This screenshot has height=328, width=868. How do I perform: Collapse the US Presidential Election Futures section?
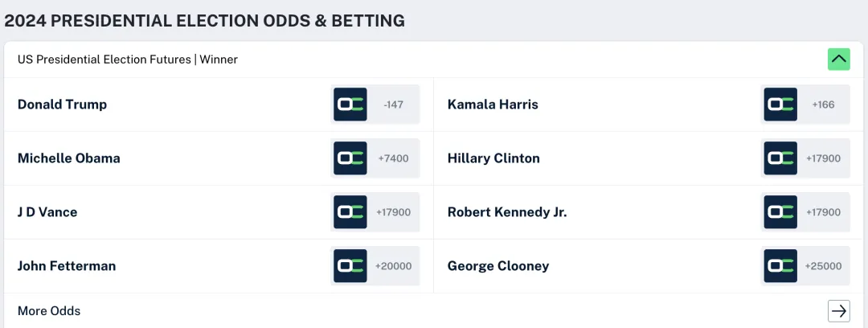(839, 59)
